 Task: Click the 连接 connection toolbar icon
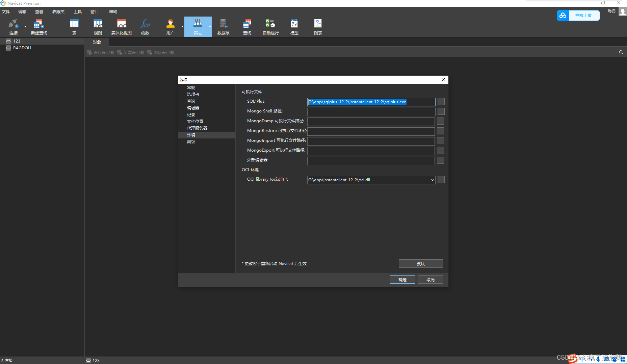13,27
